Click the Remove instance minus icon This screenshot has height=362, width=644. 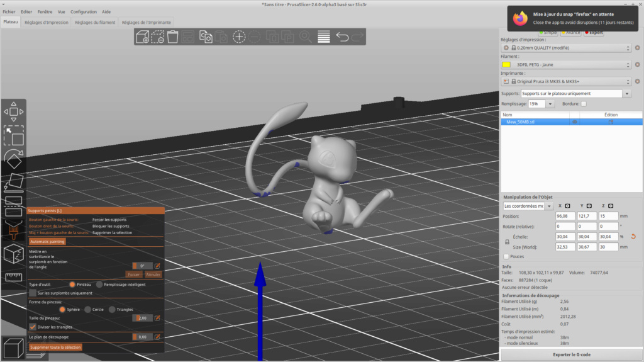point(255,37)
